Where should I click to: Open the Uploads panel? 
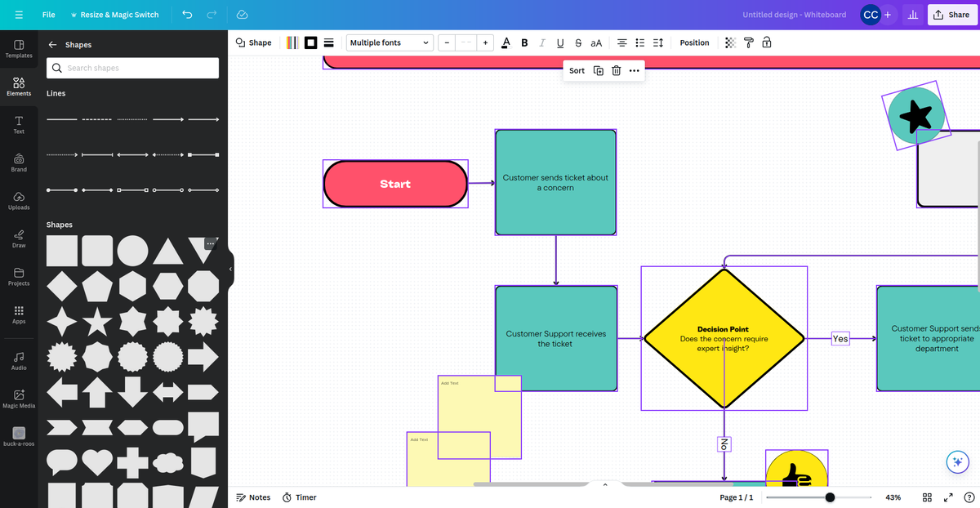click(x=19, y=200)
